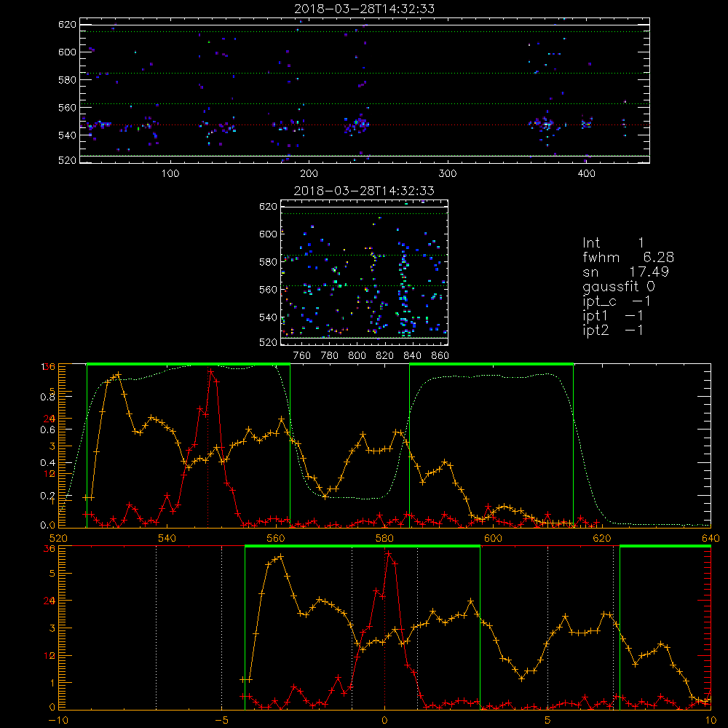Click the green bar spanning 585 to 615 in the spectrum plot
Image resolution: width=728 pixels, height=728 pixels.
click(x=491, y=364)
